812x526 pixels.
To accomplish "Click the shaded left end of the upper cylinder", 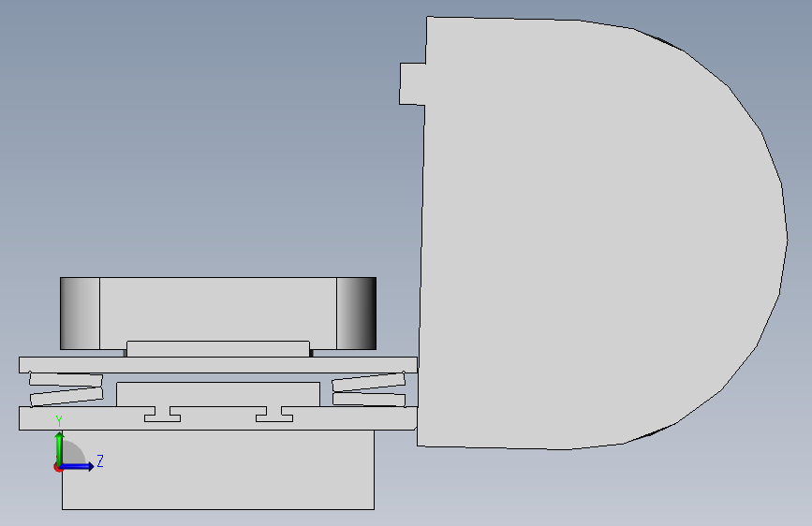I will (x=80, y=314).
